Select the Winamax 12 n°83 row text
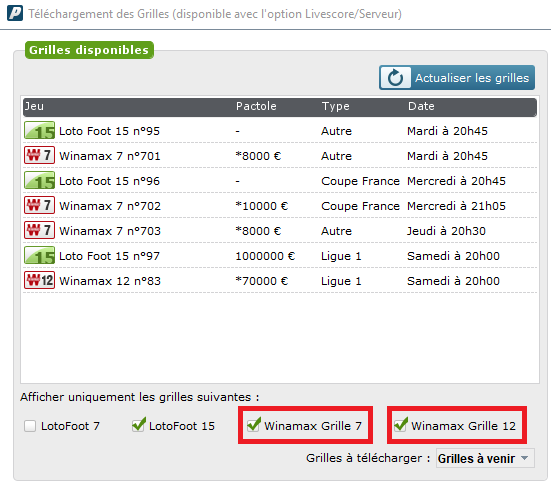The height and width of the screenshot is (485, 551). tap(110, 281)
